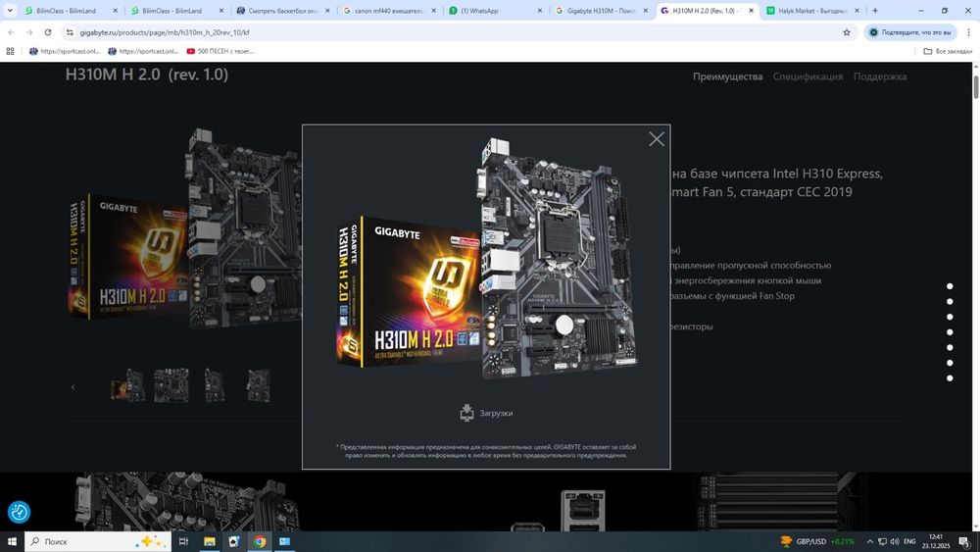Focus the gigabyte.ru address bar
The image size is (980, 552).
pyautogui.click(x=460, y=32)
